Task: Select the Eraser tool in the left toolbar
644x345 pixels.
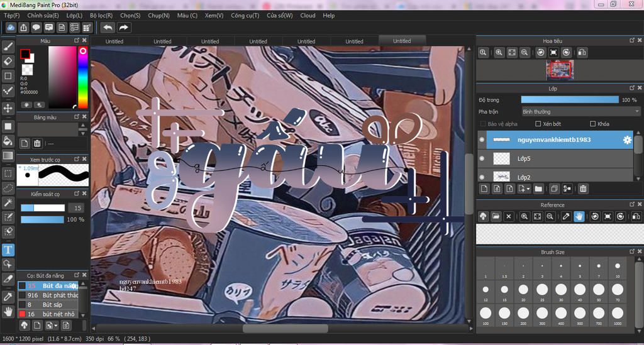Action: pos(8,61)
